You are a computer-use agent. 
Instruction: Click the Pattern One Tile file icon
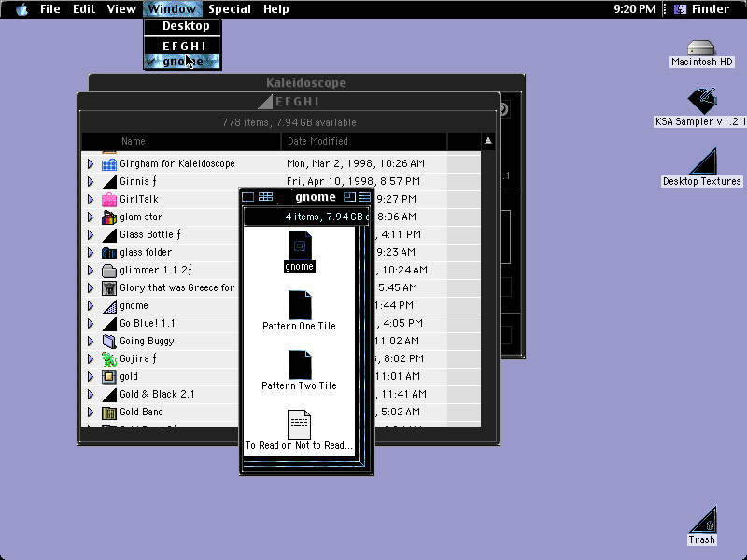click(300, 305)
